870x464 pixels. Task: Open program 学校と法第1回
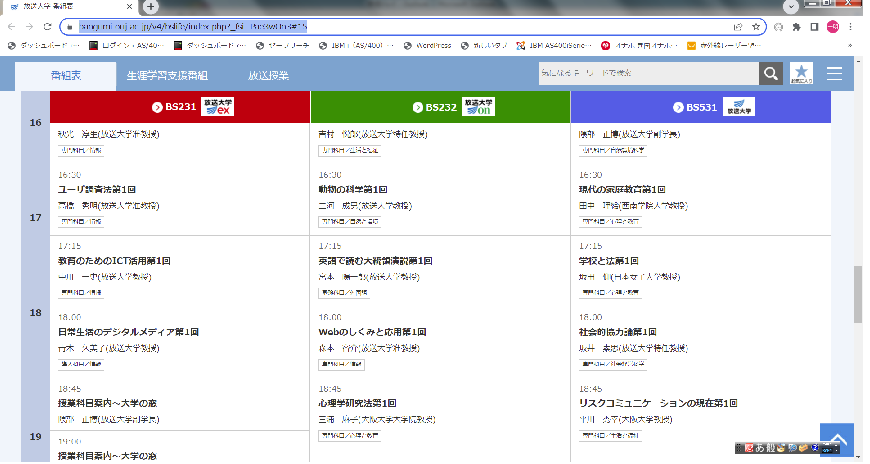[x=610, y=260]
